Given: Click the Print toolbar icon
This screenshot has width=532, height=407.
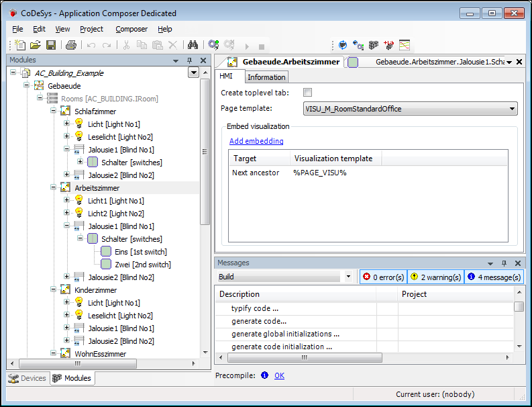Looking at the screenshot, I should point(70,45).
